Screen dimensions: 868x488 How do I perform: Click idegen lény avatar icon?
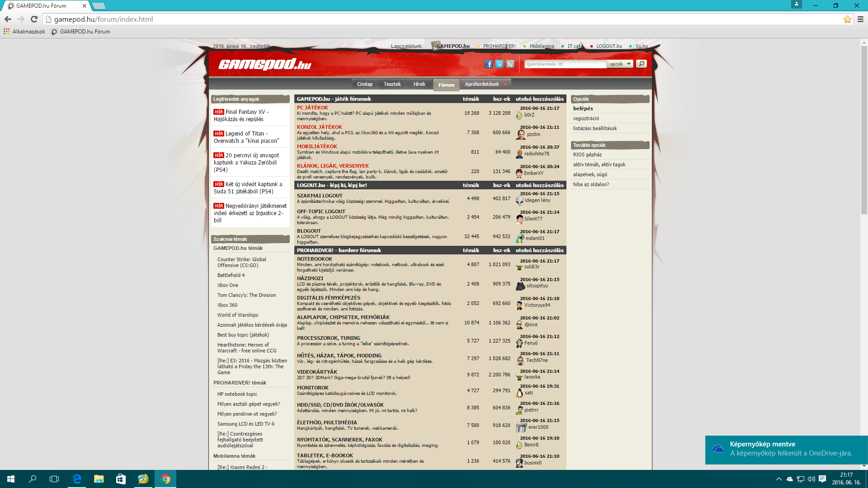click(x=519, y=201)
